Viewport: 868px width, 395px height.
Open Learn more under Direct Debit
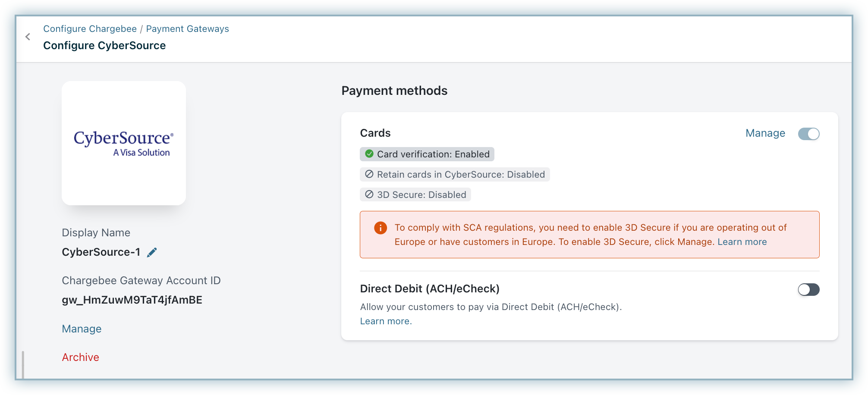[386, 321]
